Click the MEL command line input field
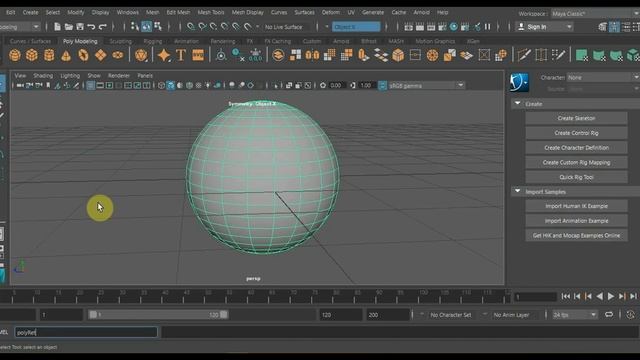 (x=86, y=332)
